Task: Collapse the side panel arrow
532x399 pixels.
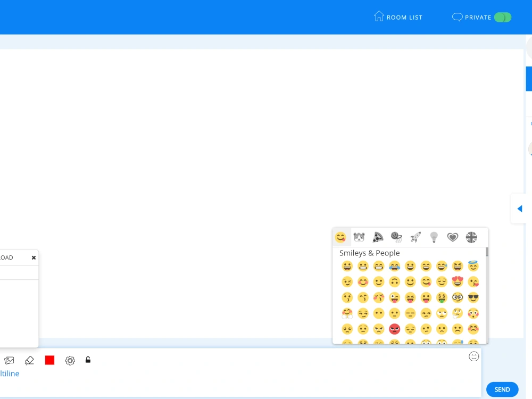Action: coord(519,209)
